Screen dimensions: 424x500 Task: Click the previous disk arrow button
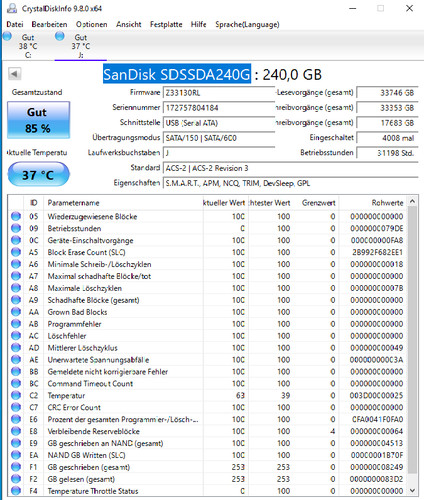click(x=15, y=74)
